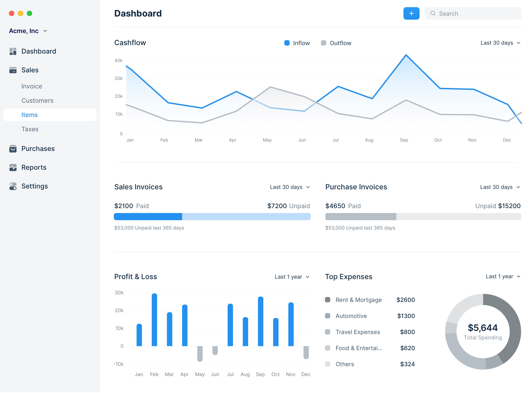Click the Dashboard grid icon in sidebar
The height and width of the screenshot is (393, 532).
point(13,51)
